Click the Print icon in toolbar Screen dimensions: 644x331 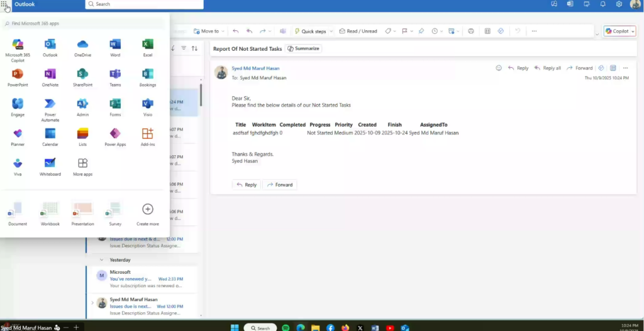(x=471, y=31)
